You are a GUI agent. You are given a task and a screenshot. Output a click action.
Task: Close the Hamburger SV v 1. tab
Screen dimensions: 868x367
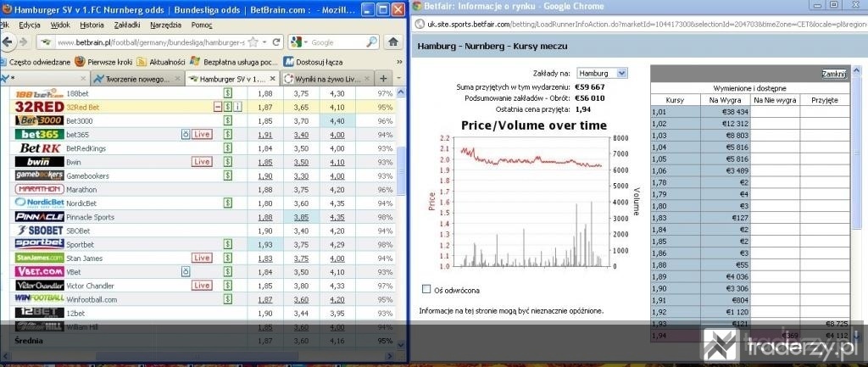[271, 79]
